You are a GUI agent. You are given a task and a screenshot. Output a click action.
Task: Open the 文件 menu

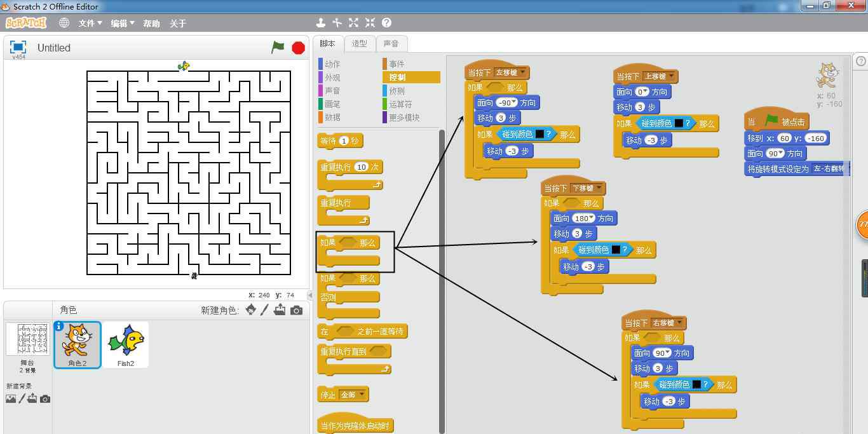coord(90,23)
